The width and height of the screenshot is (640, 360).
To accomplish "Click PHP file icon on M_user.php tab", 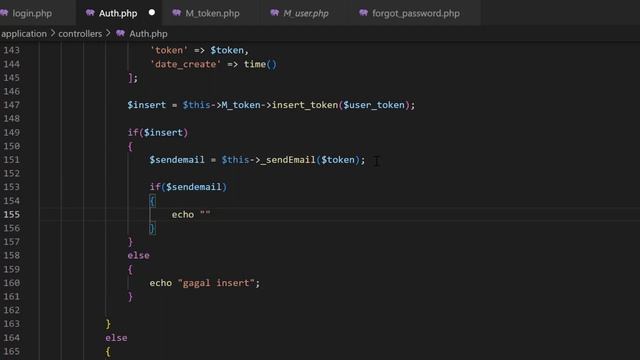I will [275, 13].
